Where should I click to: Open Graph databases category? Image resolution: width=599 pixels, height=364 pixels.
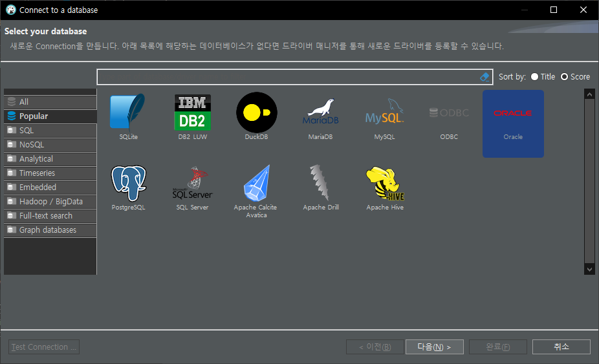pyautogui.click(x=50, y=230)
